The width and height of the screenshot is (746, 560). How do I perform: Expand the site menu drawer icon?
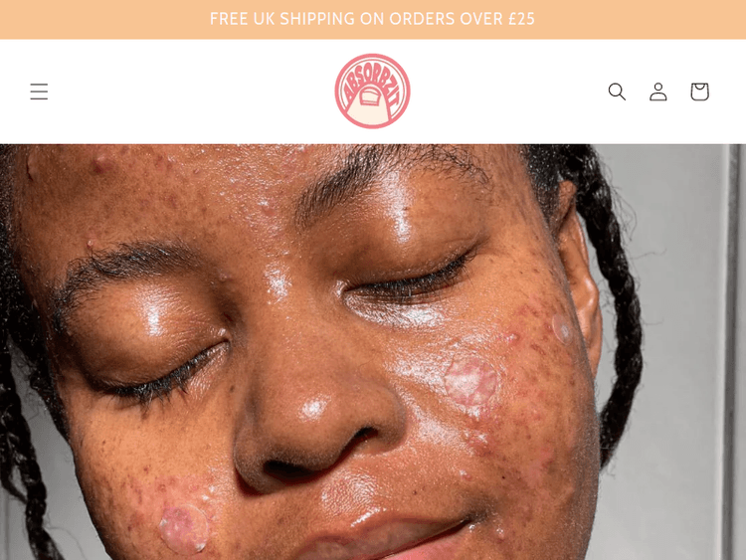(x=39, y=92)
